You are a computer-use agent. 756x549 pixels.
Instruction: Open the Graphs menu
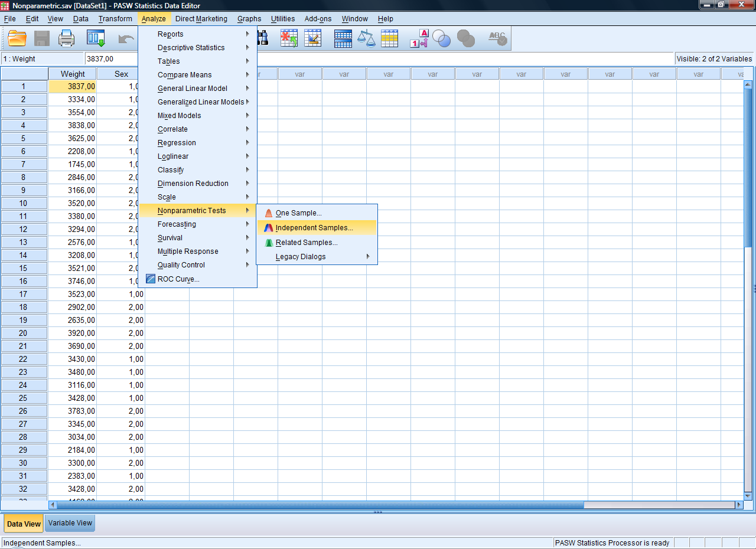pyautogui.click(x=249, y=19)
